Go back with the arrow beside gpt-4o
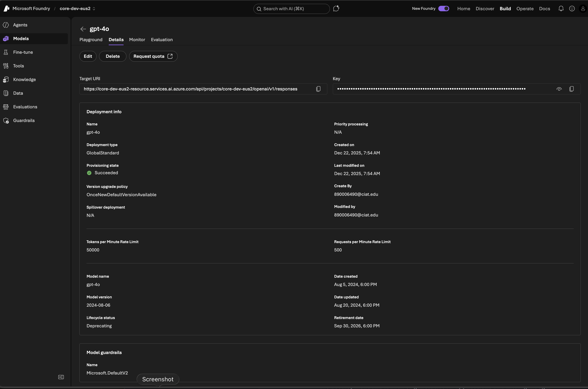588x389 pixels. 83,29
